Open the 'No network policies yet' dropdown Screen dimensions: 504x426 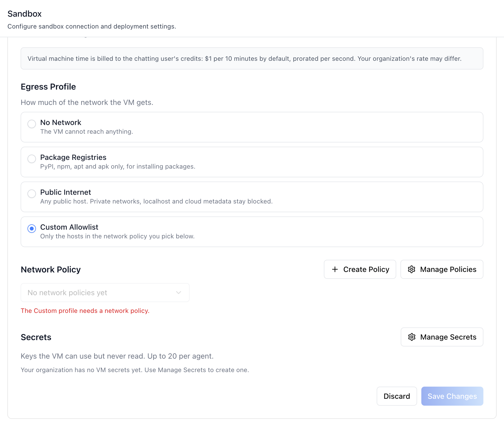coord(105,293)
